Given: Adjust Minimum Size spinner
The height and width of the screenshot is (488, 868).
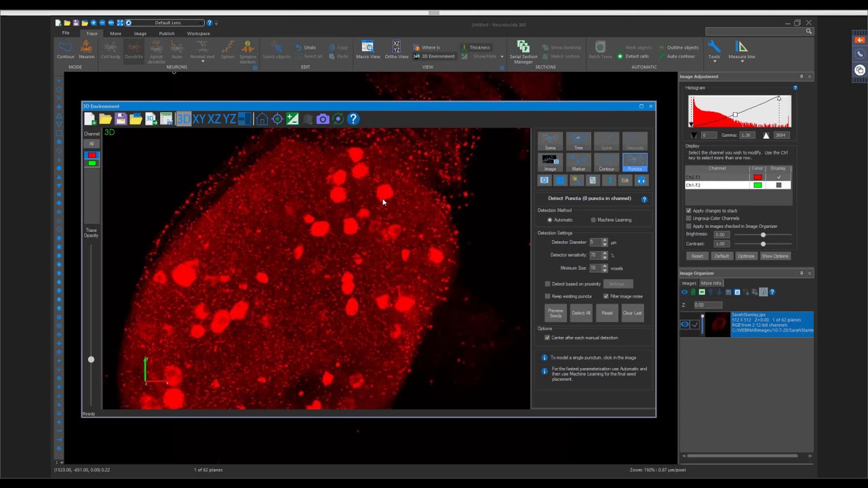Looking at the screenshot, I should (605, 268).
